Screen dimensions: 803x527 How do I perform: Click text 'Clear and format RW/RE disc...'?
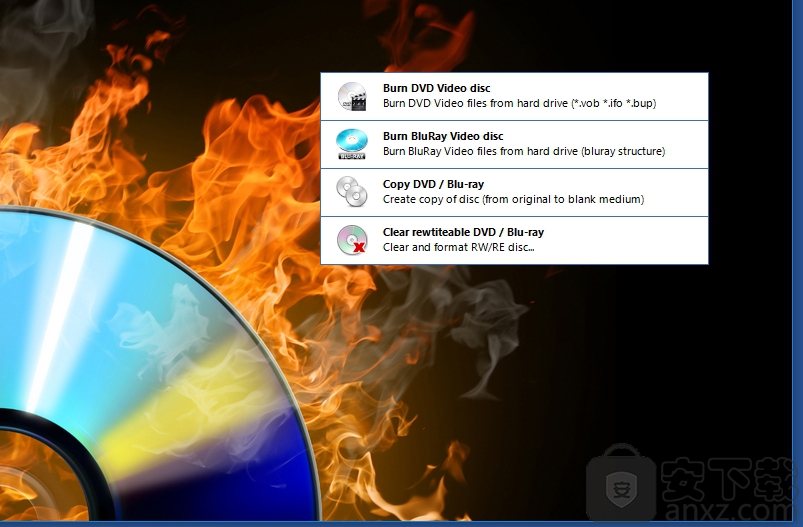(459, 247)
